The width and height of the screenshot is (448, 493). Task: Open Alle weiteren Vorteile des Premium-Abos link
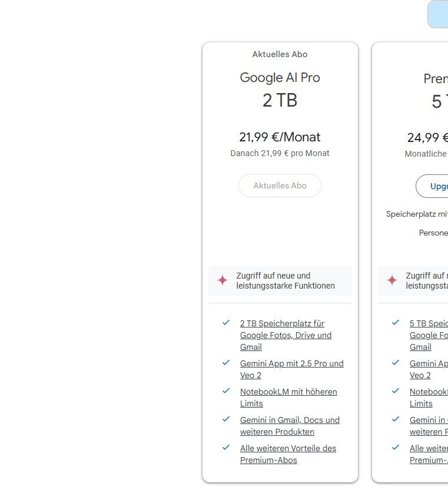pyautogui.click(x=288, y=448)
